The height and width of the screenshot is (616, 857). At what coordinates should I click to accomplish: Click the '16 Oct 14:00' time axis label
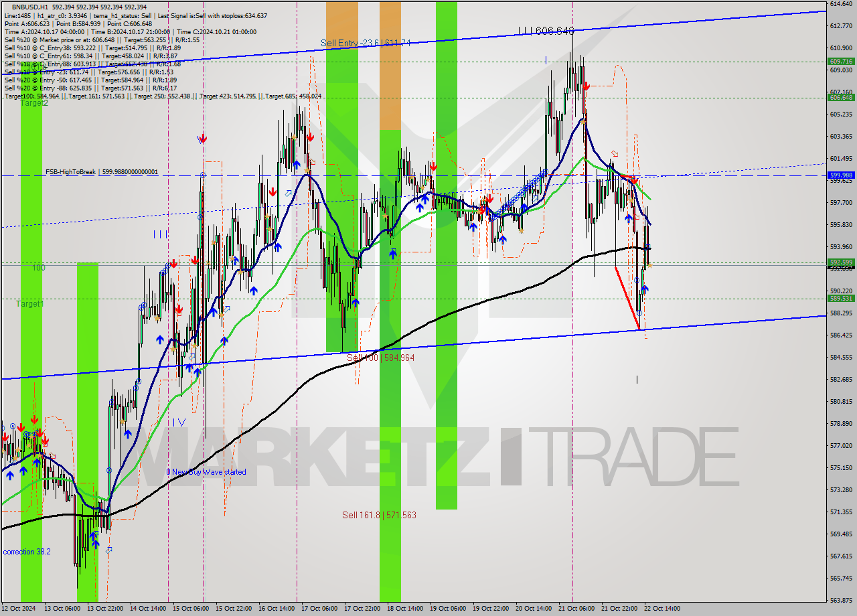[x=277, y=609]
